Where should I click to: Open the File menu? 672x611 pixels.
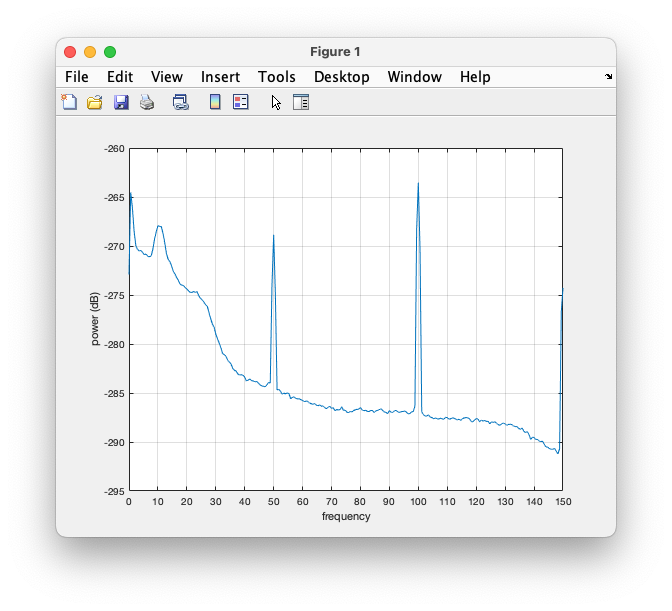pyautogui.click(x=77, y=77)
